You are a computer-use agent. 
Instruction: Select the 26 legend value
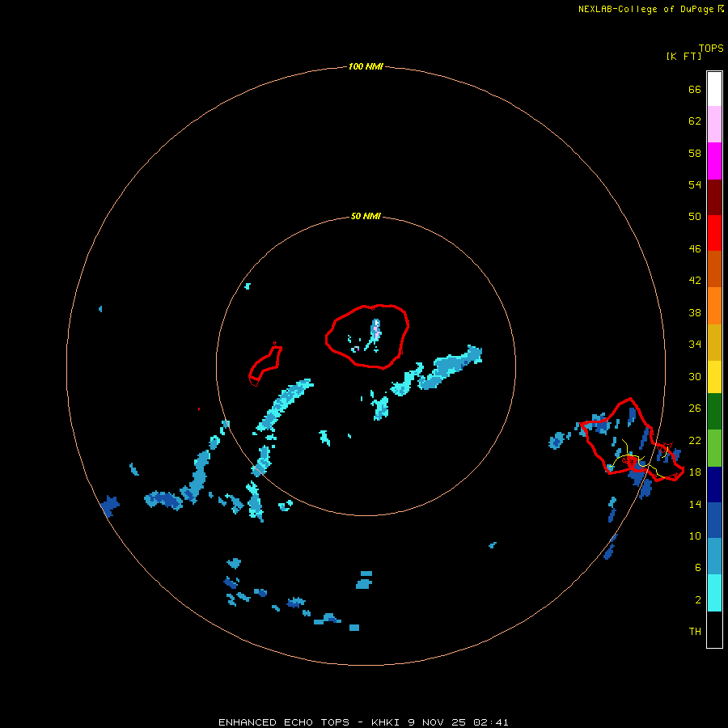[x=695, y=408]
